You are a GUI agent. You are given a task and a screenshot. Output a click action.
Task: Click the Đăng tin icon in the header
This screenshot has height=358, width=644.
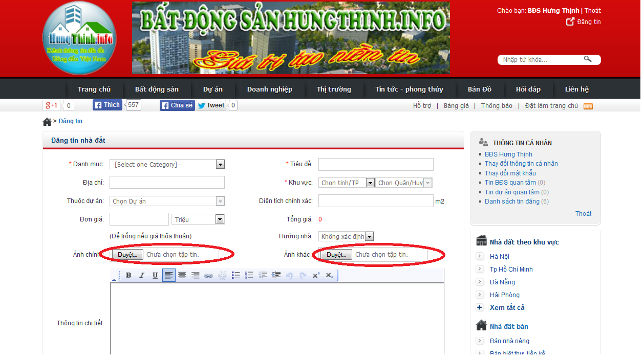pyautogui.click(x=570, y=21)
